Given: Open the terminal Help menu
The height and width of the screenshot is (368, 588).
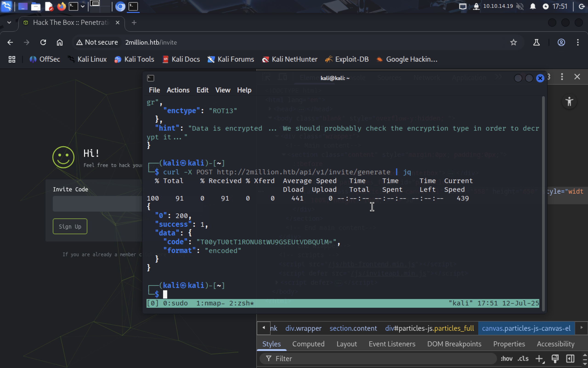Looking at the screenshot, I should click(244, 90).
